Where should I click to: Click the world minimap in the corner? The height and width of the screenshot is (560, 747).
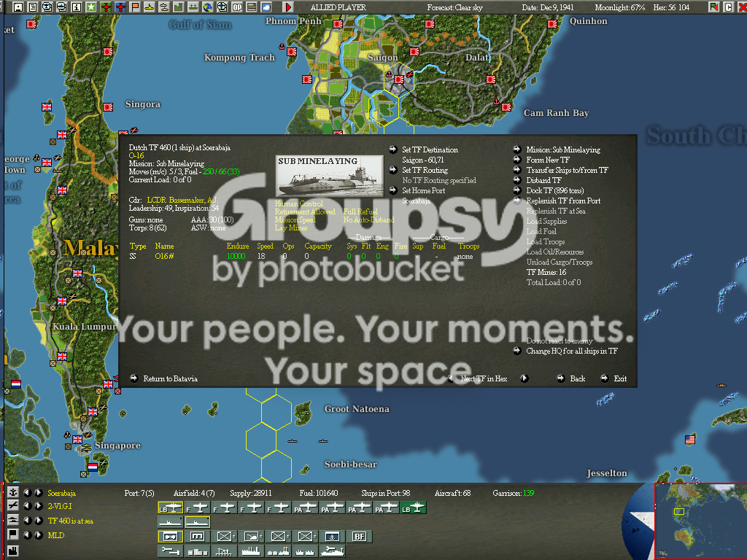pyautogui.click(x=700, y=521)
